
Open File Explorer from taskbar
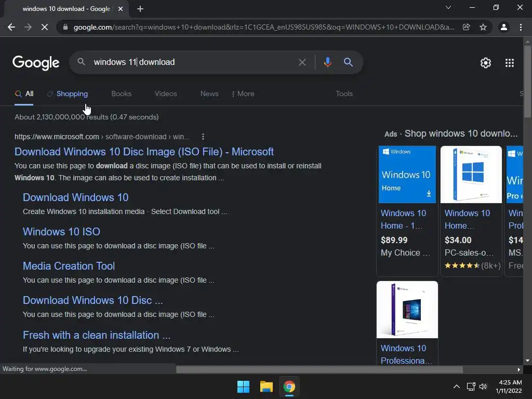point(267,387)
